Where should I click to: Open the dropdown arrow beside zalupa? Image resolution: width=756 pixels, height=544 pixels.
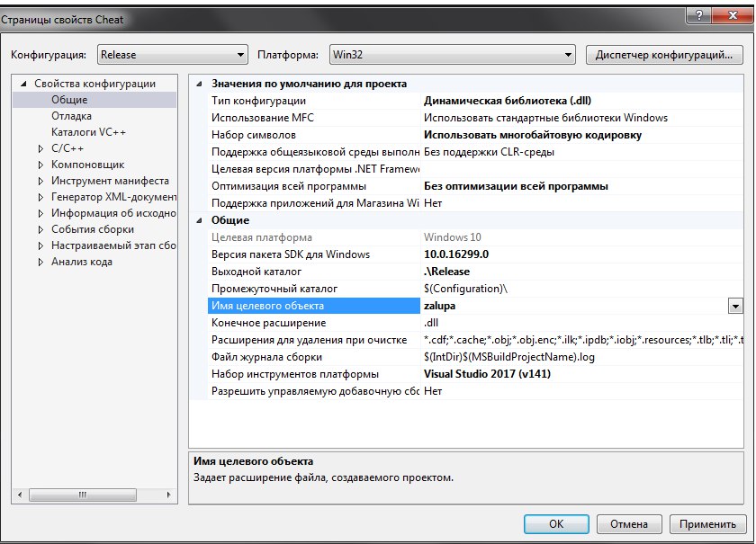pyautogui.click(x=735, y=306)
